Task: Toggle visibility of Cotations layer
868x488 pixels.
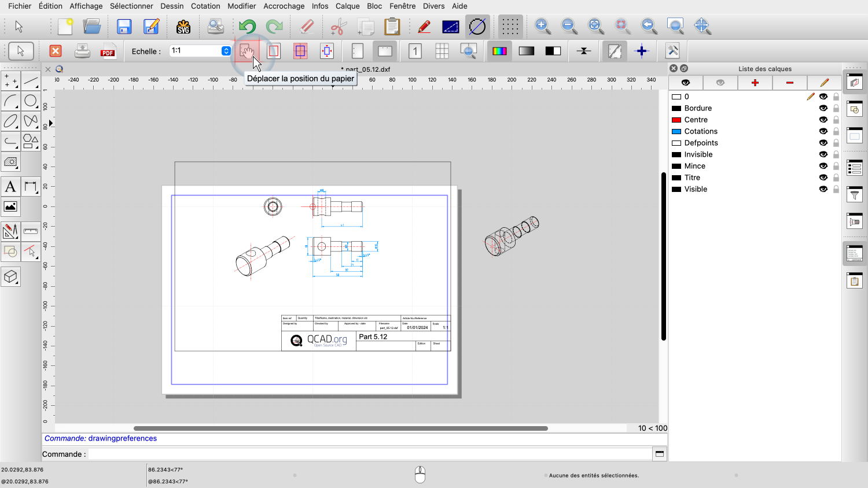Action: 823,131
